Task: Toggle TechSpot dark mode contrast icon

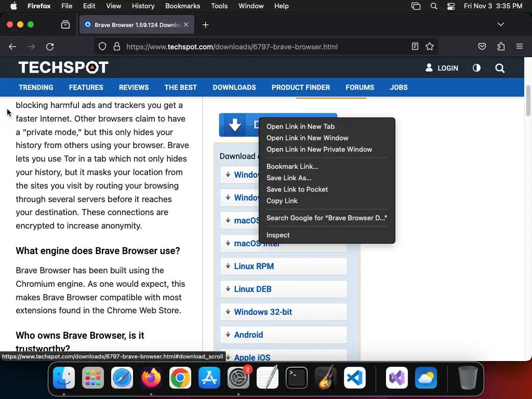Action: 476,68
